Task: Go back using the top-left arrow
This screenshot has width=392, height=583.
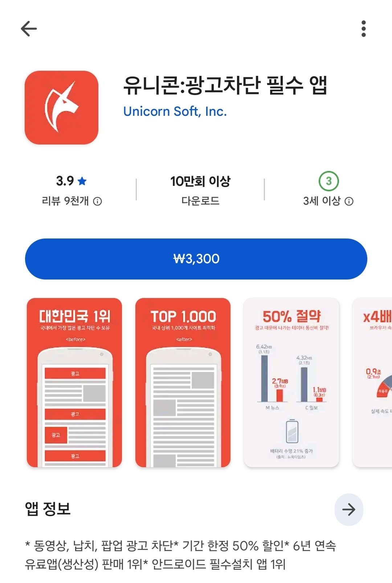Action: coord(29,29)
